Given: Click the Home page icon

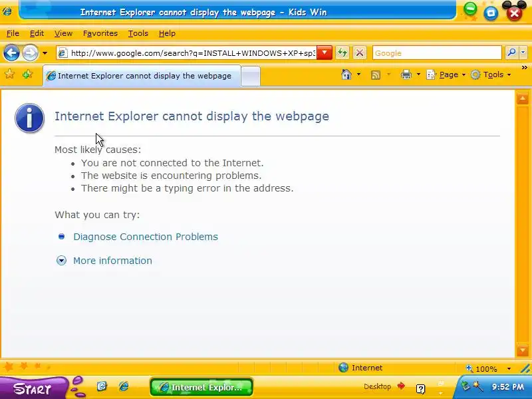Looking at the screenshot, I should point(346,74).
